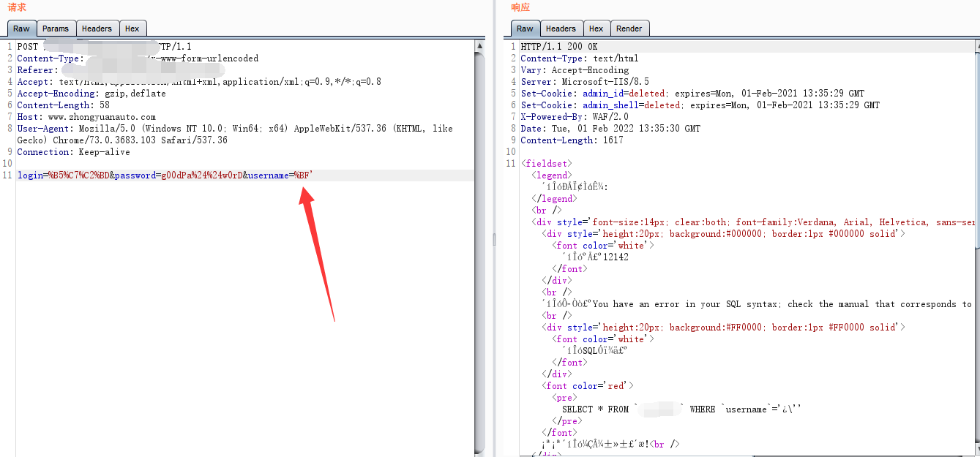Switch to the request Raw tab
The image size is (980, 457).
tap(21, 29)
